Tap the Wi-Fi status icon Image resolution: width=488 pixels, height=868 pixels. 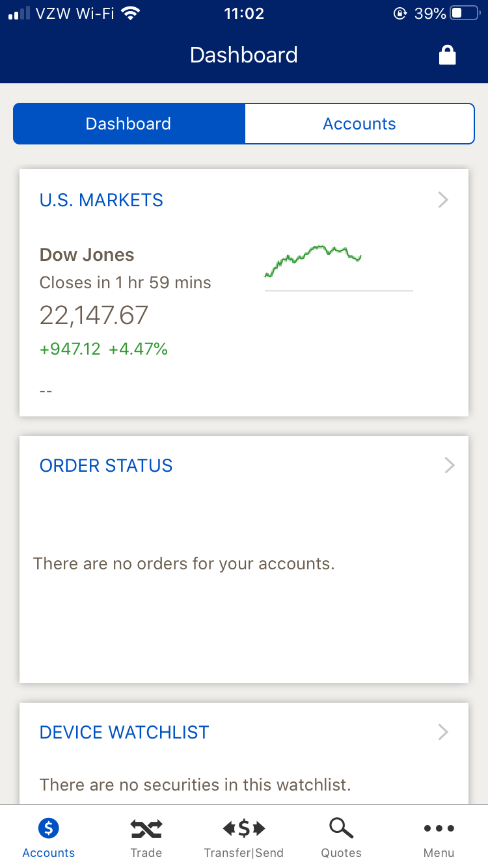131,14
